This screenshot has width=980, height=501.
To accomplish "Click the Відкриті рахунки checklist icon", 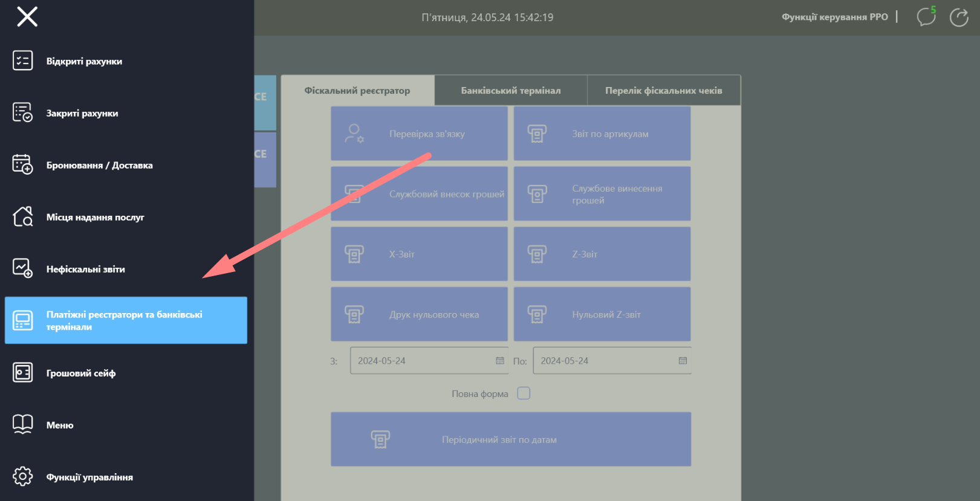I will coord(23,61).
